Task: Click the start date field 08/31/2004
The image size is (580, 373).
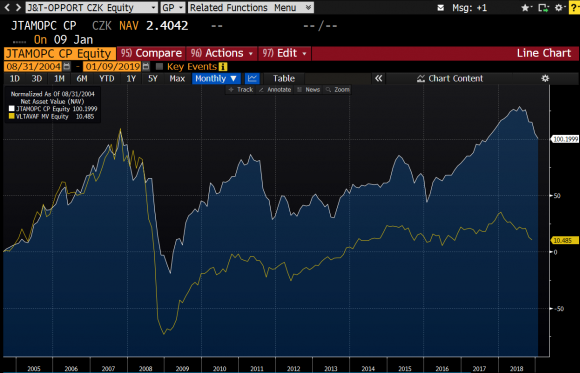Action: 33,67
